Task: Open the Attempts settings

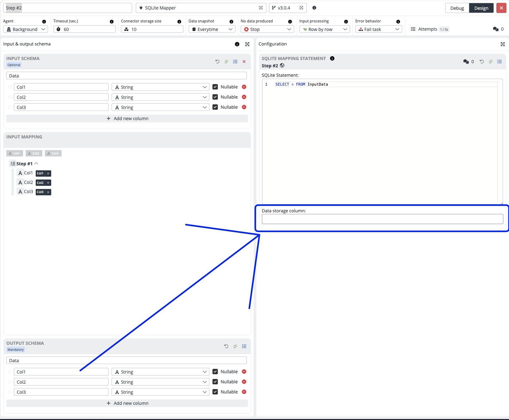Action: (x=430, y=29)
